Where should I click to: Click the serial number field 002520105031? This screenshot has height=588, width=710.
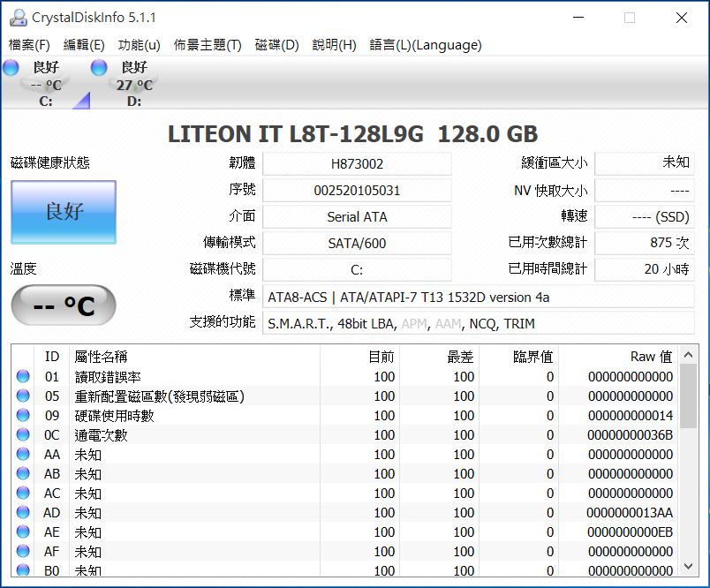pyautogui.click(x=357, y=190)
